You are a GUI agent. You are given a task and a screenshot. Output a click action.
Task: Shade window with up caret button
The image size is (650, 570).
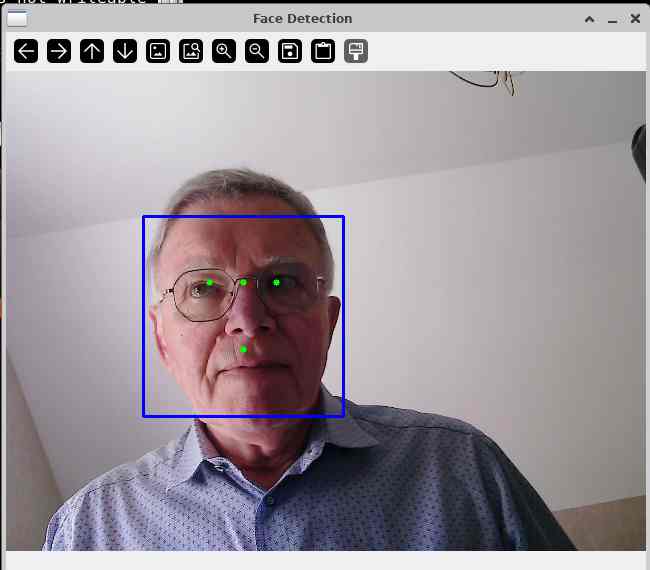[589, 19]
